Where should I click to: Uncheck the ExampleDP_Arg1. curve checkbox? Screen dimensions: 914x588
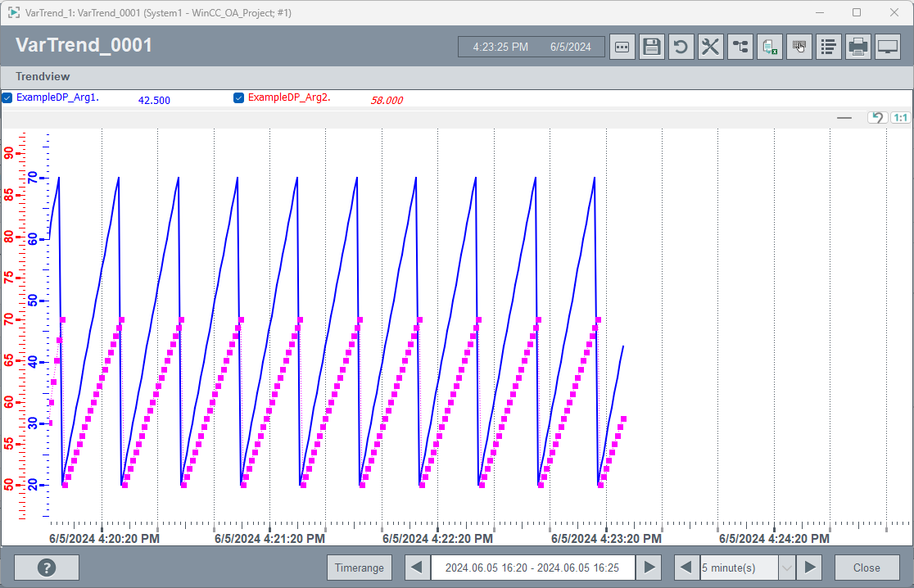(x=7, y=98)
